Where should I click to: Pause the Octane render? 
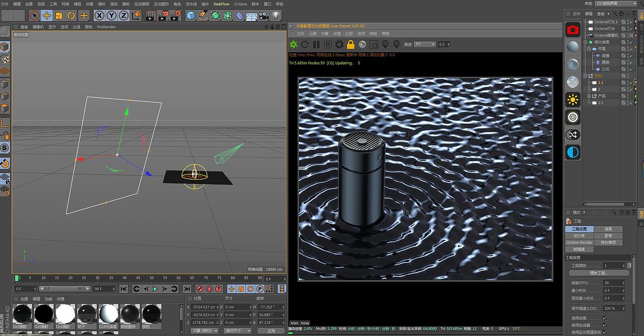click(x=316, y=44)
